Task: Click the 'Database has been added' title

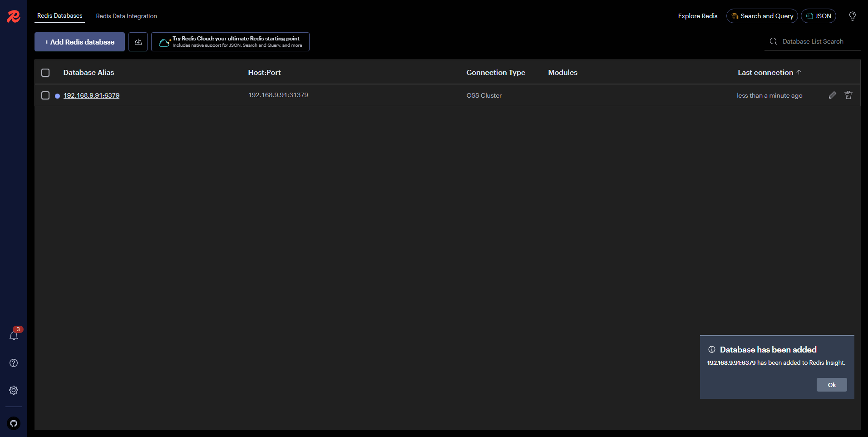Action: (x=768, y=349)
